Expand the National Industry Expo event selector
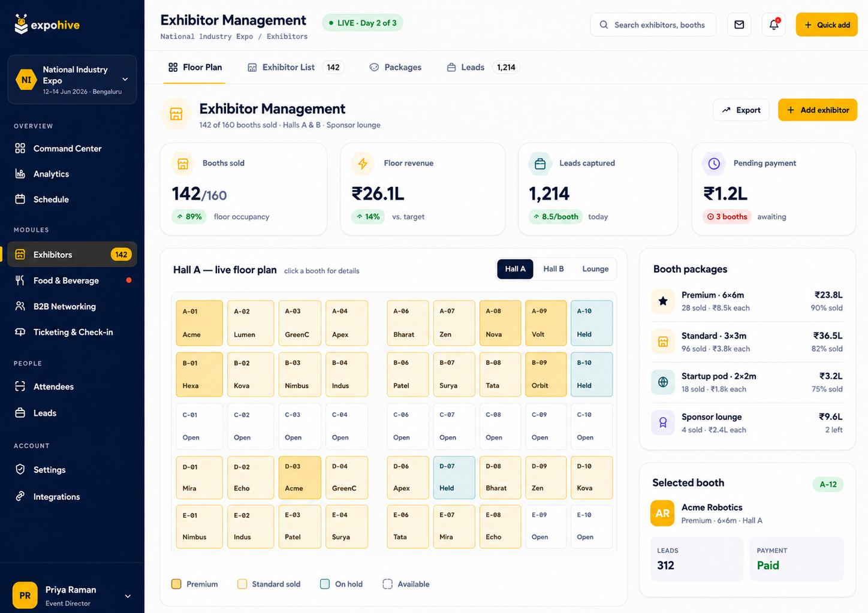The height and width of the screenshot is (613, 868). tap(72, 80)
